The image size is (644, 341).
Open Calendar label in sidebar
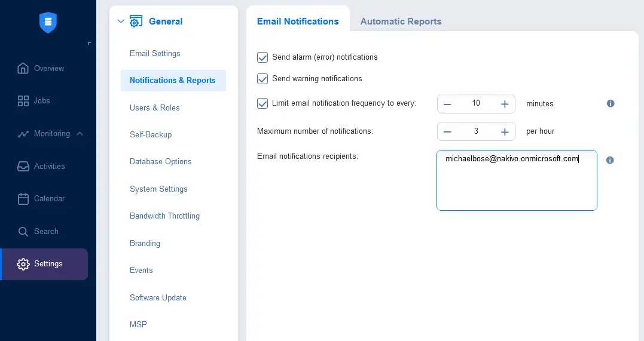49,199
